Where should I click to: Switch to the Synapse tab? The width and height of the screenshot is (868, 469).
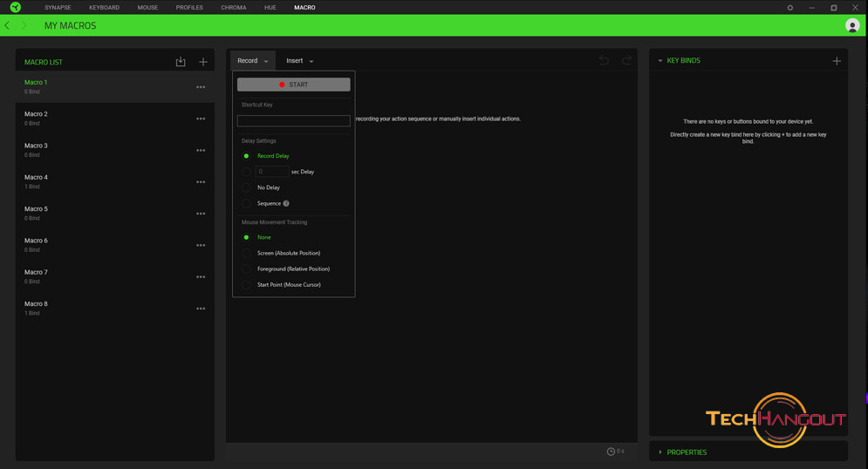(58, 7)
